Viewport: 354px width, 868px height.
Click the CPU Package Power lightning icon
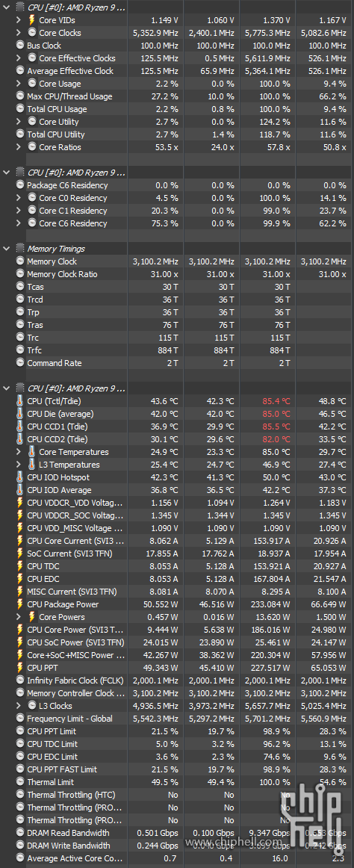(x=20, y=604)
